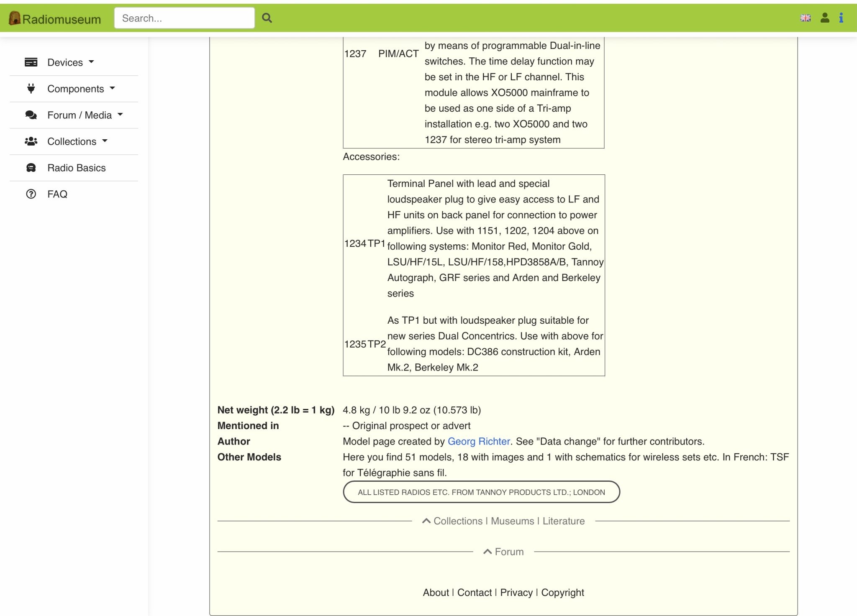The height and width of the screenshot is (616, 857).
Task: Select the '1234' accessory cell
Action: coord(355,243)
